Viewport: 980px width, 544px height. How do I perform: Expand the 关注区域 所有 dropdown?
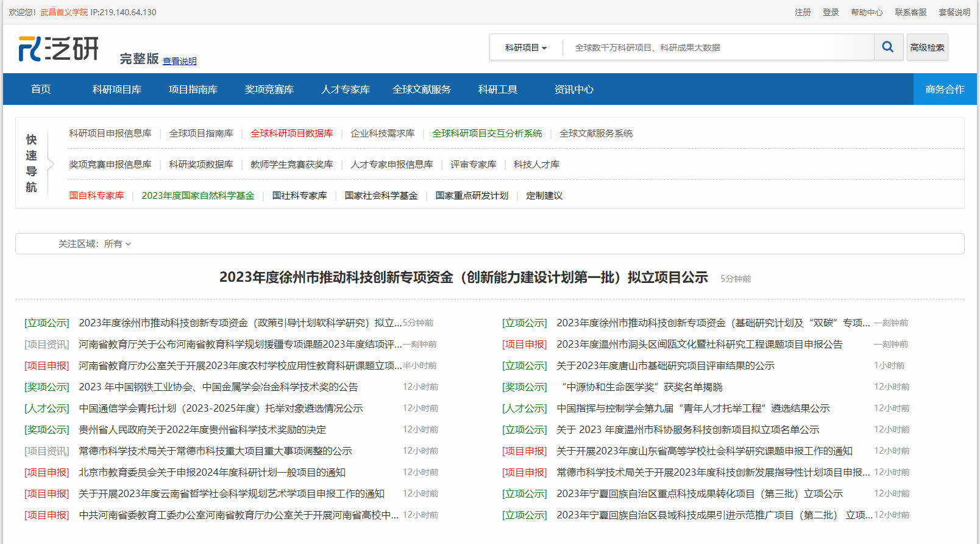[x=117, y=244]
